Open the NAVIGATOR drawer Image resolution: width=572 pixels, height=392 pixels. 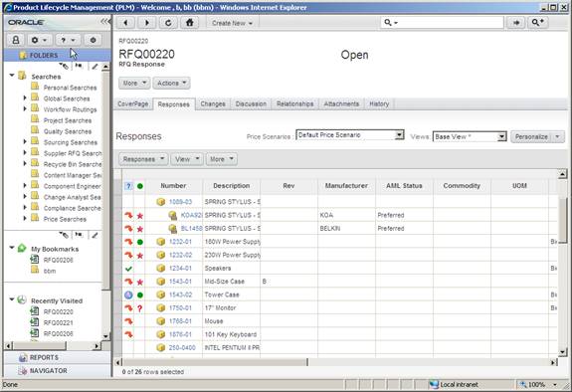point(58,370)
